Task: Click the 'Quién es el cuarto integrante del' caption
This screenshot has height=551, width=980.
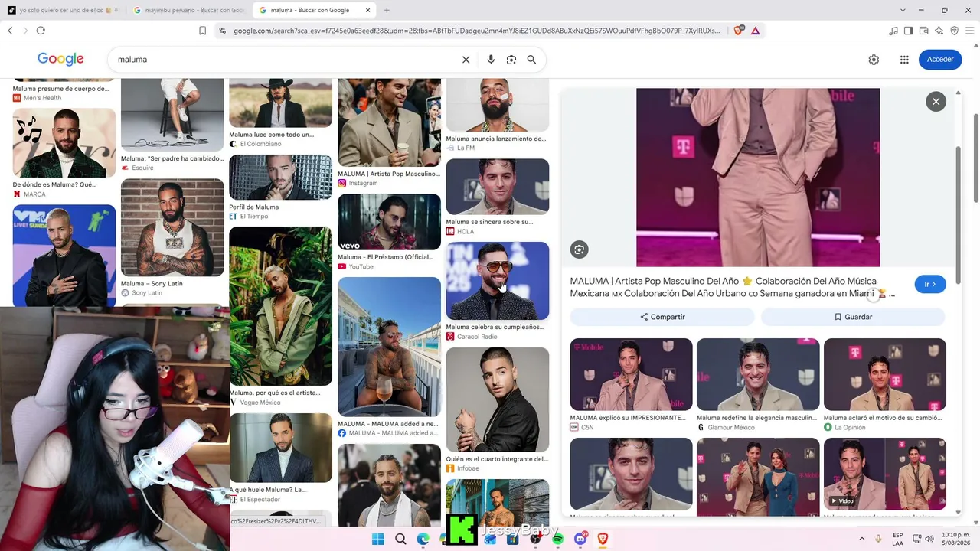Action: [497, 459]
